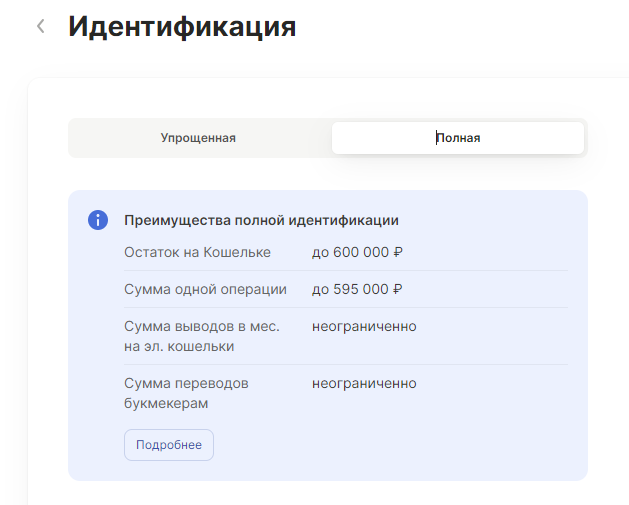This screenshot has height=505, width=629.
Task: Click the до 600 000 ₽ value
Action: pyautogui.click(x=357, y=252)
